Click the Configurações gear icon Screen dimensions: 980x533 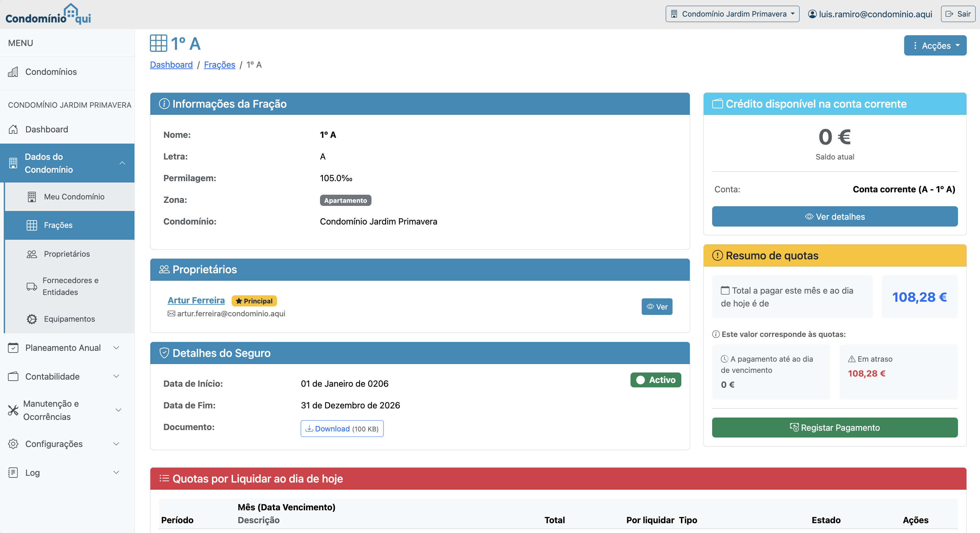[13, 444]
